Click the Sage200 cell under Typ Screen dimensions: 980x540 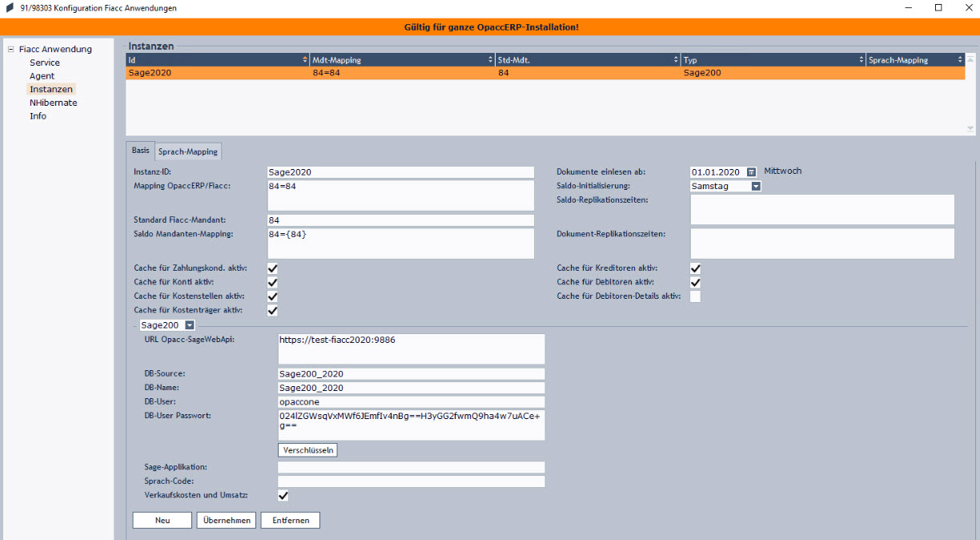coord(773,73)
